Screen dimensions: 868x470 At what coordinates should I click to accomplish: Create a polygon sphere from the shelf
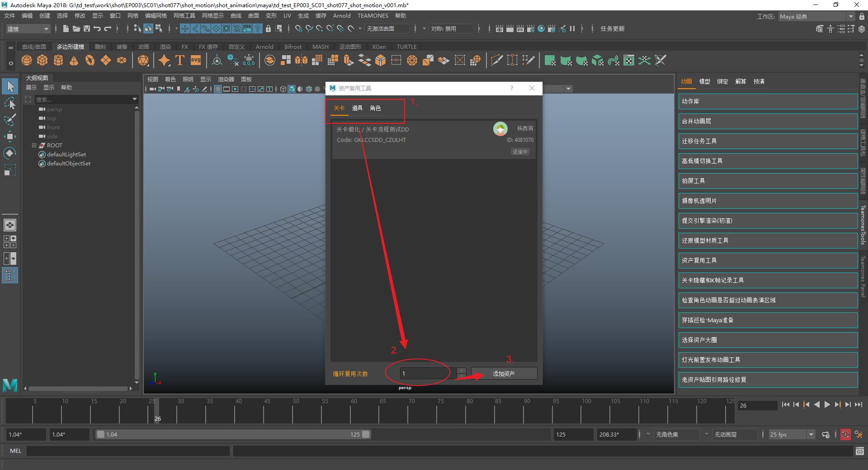27,60
